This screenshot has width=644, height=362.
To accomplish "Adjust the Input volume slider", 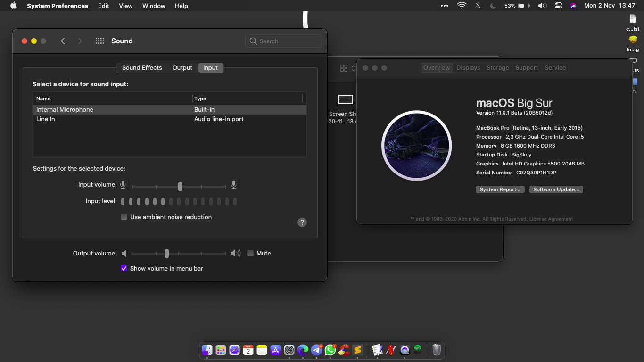I will pos(180,186).
